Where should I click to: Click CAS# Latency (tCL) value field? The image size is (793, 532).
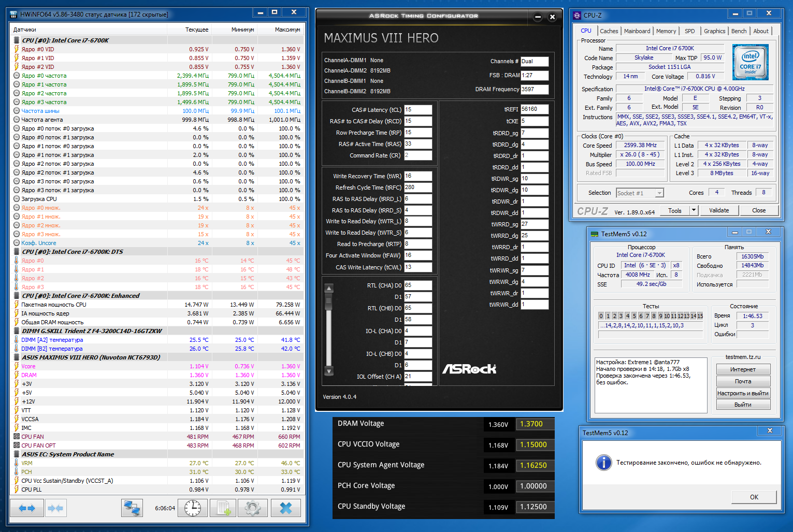(418, 110)
